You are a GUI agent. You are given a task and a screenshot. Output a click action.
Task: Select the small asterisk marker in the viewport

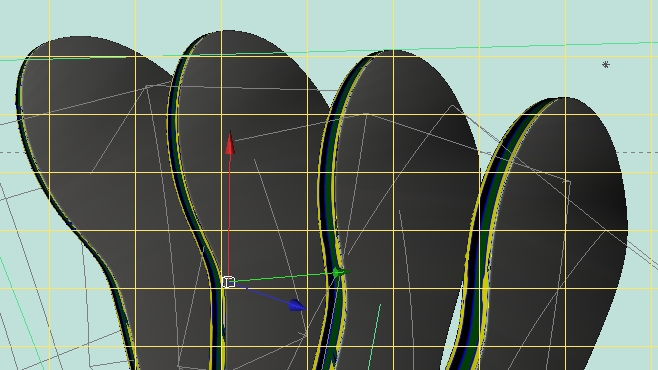click(606, 65)
